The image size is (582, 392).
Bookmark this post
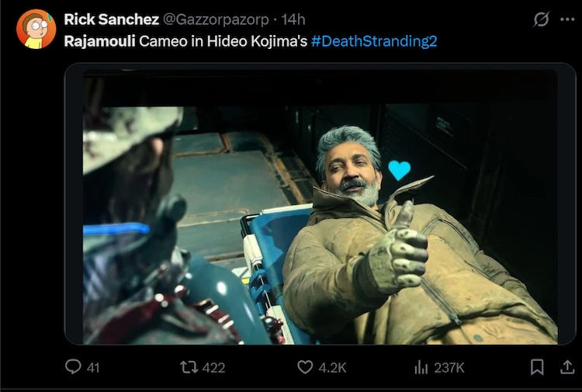click(536, 366)
